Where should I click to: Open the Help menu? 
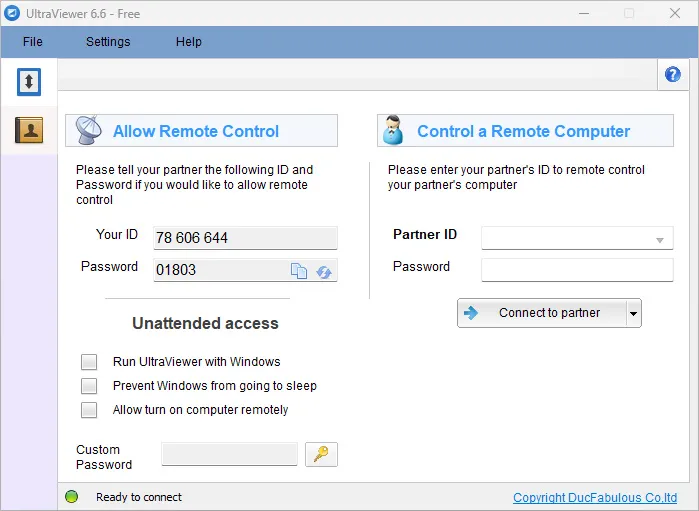click(x=189, y=41)
